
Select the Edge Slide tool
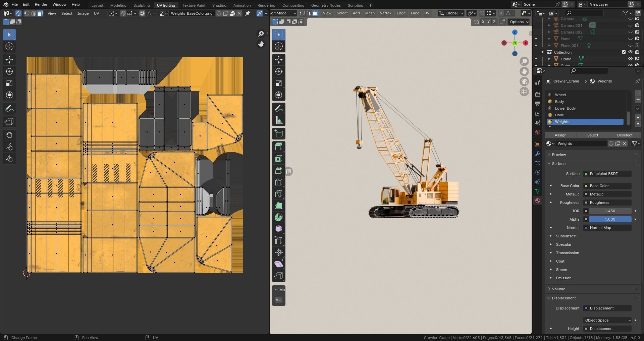pos(279,241)
